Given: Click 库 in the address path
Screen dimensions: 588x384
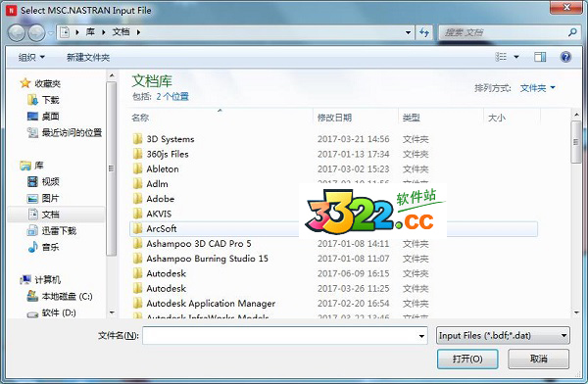Looking at the screenshot, I should point(90,32).
